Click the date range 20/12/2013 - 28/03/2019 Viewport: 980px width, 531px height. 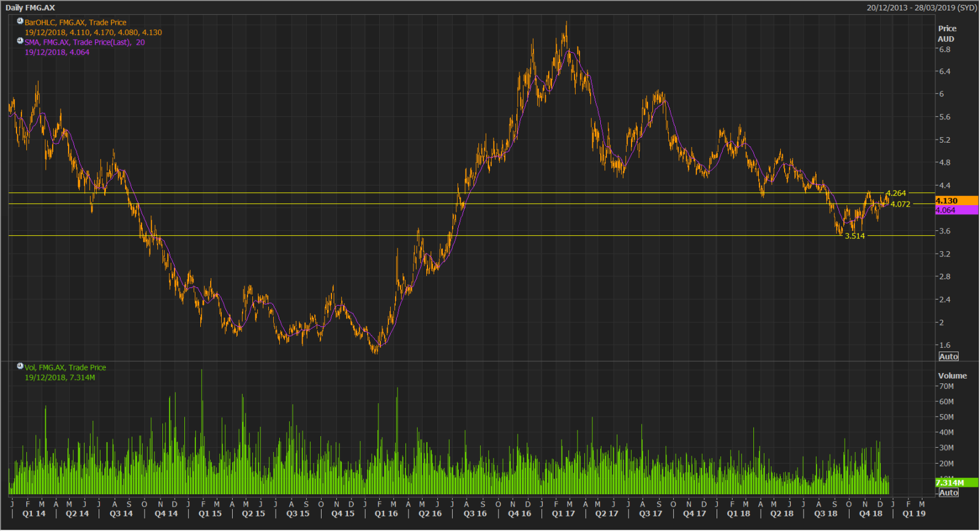click(x=921, y=8)
